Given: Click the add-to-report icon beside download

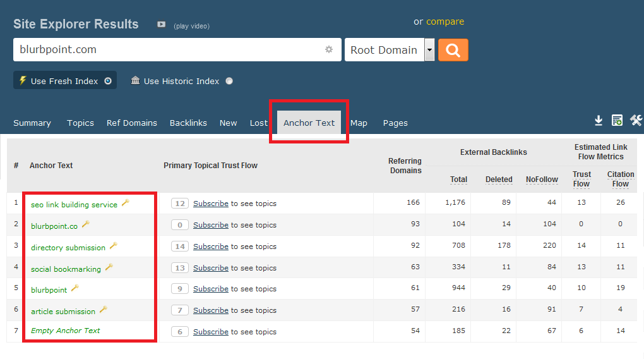Looking at the screenshot, I should (617, 121).
